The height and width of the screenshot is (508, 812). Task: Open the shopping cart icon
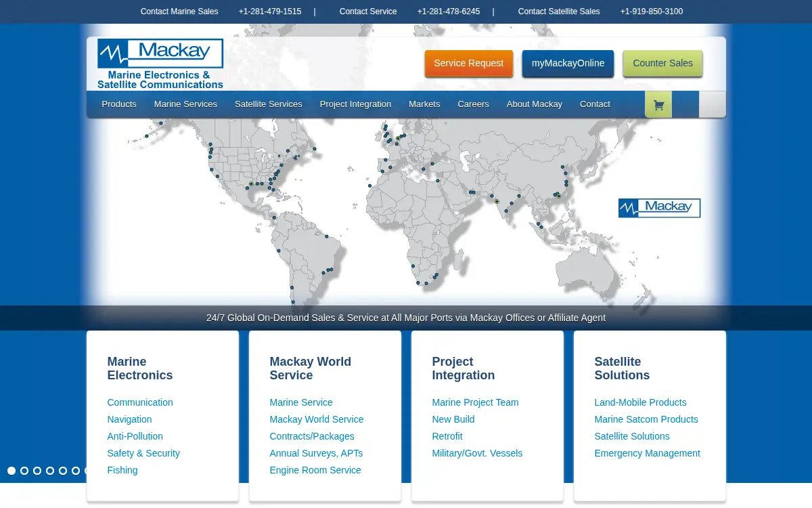[658, 105]
